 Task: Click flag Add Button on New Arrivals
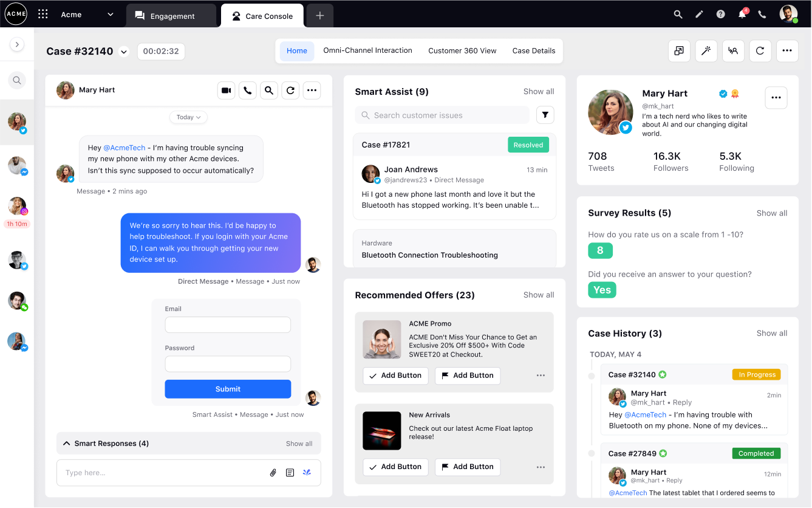click(x=468, y=467)
